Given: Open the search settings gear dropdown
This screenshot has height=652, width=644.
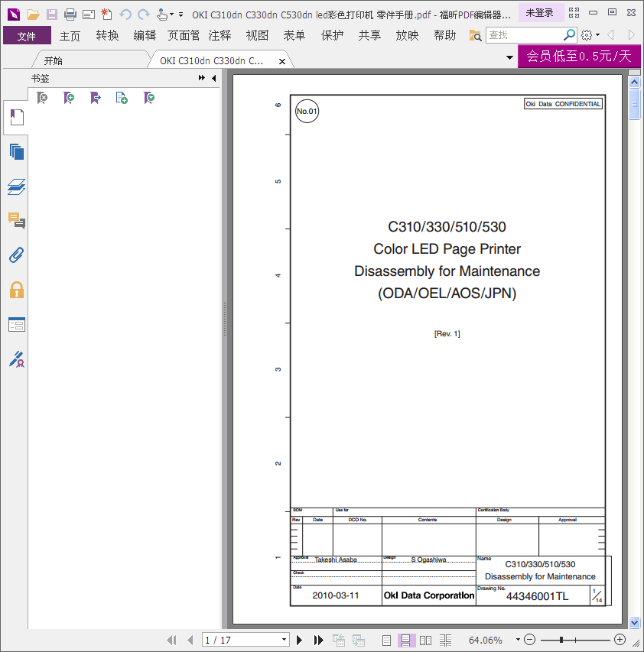Looking at the screenshot, I should click(x=590, y=35).
